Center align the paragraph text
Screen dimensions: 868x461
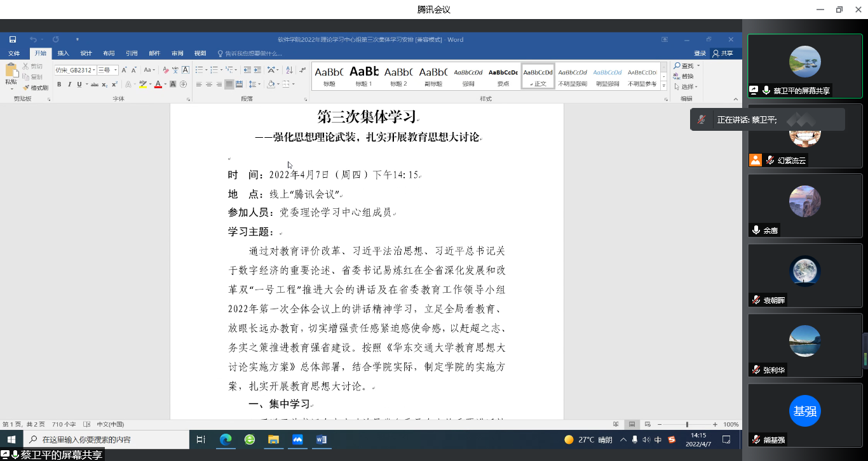209,84
